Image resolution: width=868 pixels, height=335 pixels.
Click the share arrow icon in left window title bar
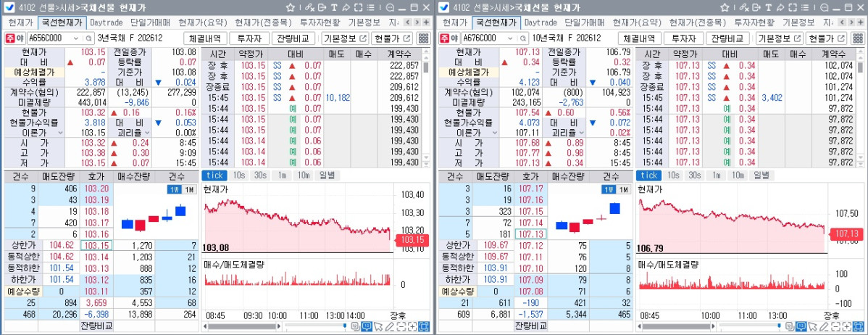point(346,7)
